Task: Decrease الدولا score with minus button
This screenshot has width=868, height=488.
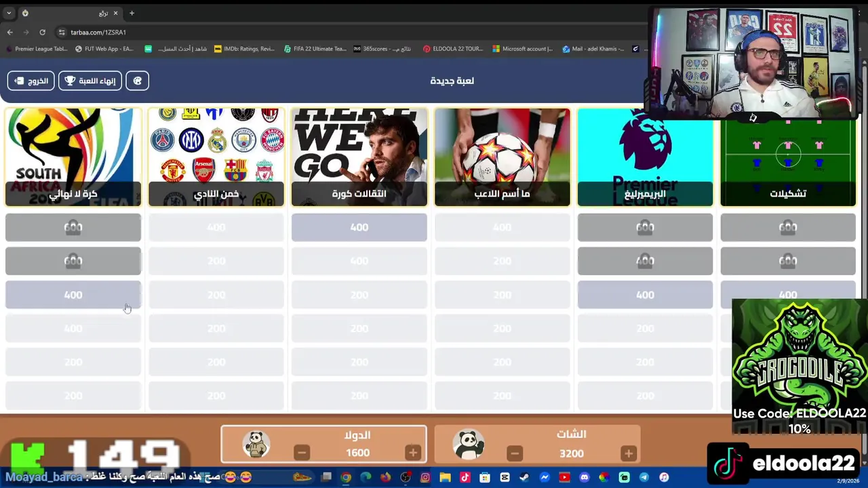Action: [x=302, y=453]
